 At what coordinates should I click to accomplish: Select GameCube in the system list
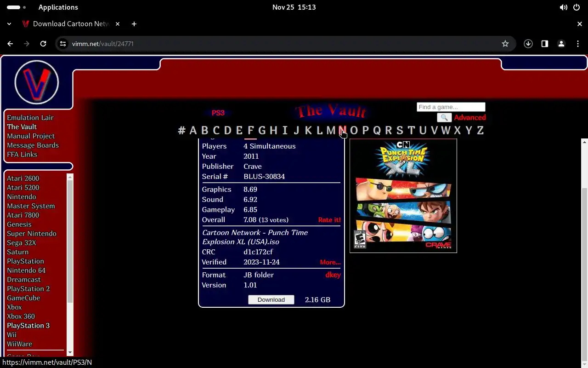[x=23, y=298]
